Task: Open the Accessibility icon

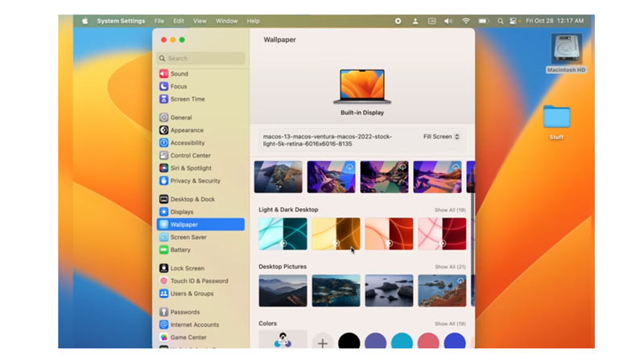Action: pos(163,143)
